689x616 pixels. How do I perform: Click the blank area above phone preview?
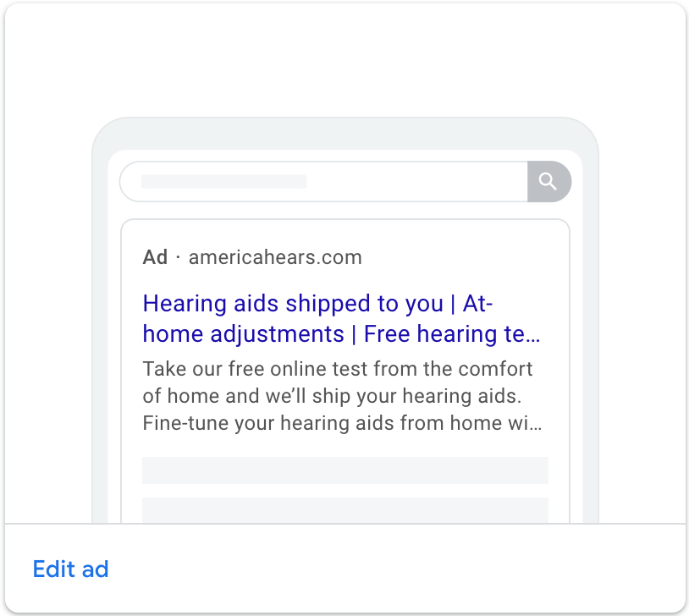point(345,59)
